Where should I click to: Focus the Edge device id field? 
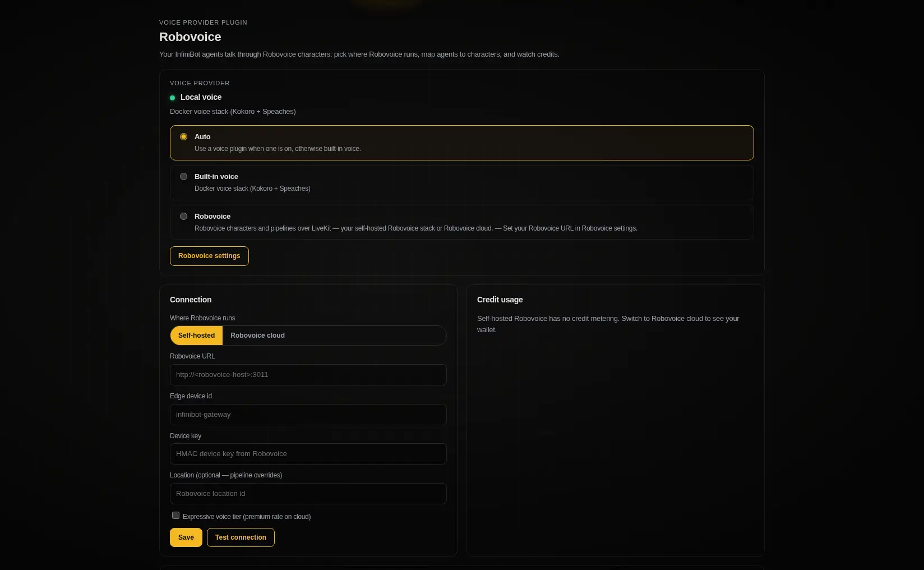point(308,415)
